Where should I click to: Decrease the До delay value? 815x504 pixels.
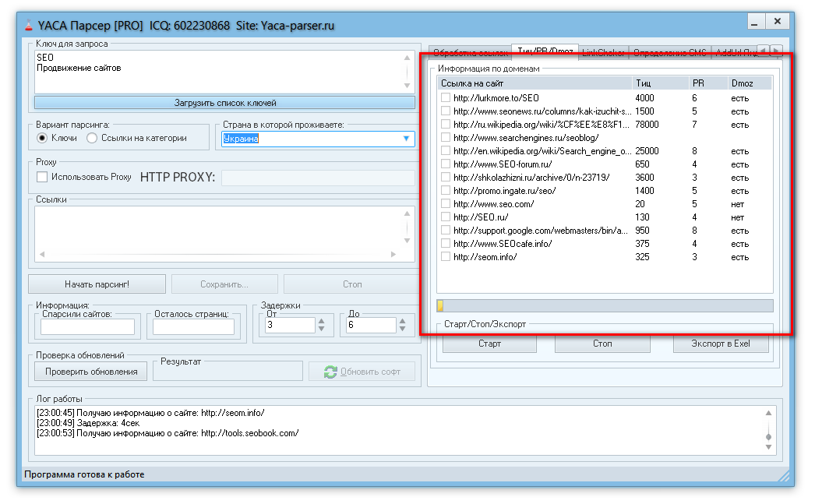coord(403,329)
